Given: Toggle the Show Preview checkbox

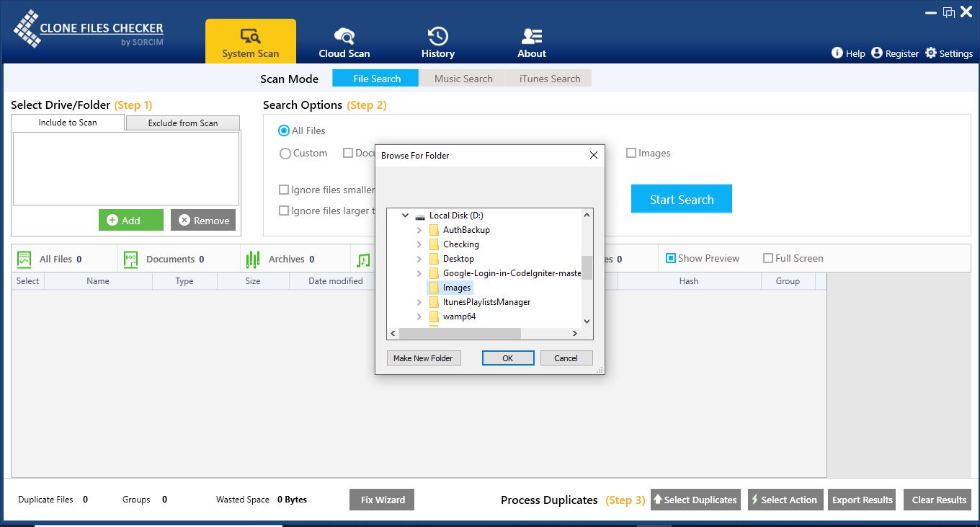Looking at the screenshot, I should coord(671,258).
